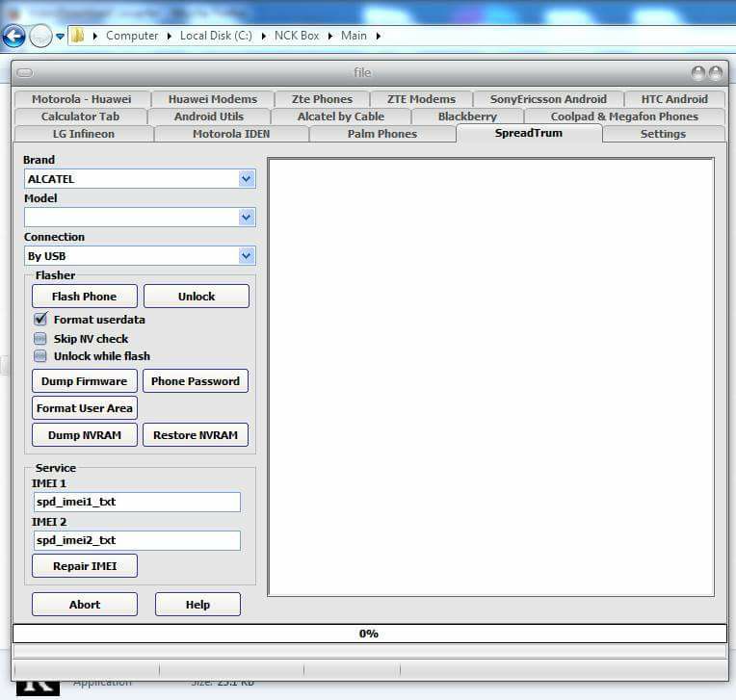Select the NCK Box breadcrumb
The image size is (736, 700).
[x=296, y=36]
